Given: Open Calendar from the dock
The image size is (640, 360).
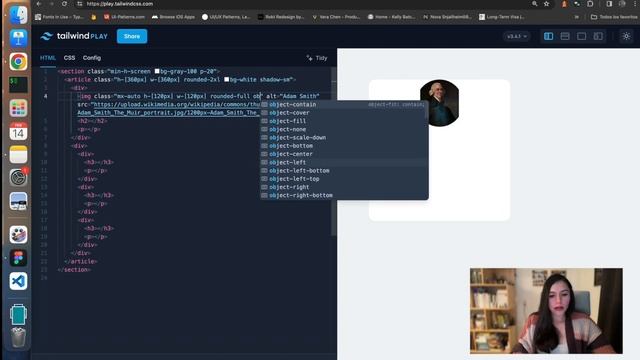Looking at the screenshot, I should click(x=18, y=131).
